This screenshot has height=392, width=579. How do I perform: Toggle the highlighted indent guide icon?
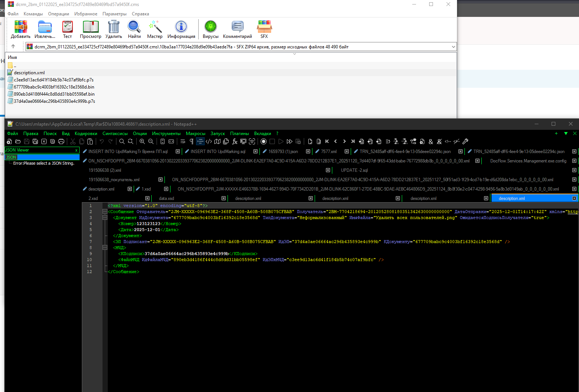point(200,141)
